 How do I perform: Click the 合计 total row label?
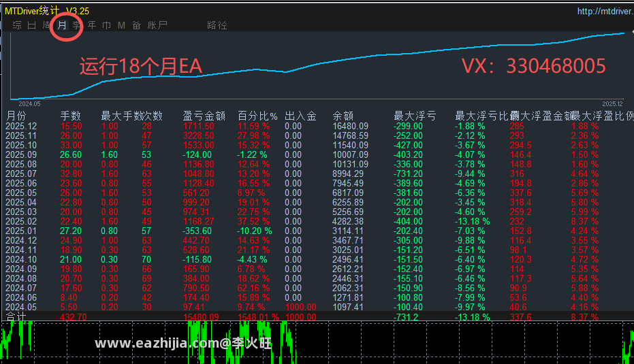tap(16, 317)
